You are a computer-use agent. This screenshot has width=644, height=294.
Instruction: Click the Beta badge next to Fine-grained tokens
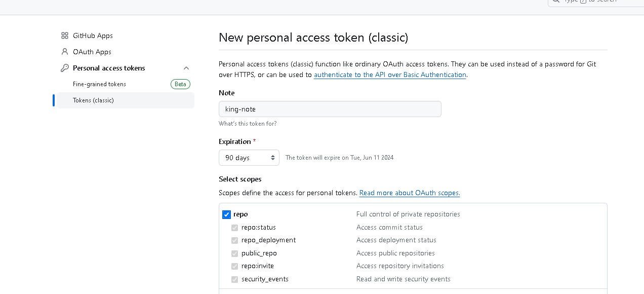(180, 84)
